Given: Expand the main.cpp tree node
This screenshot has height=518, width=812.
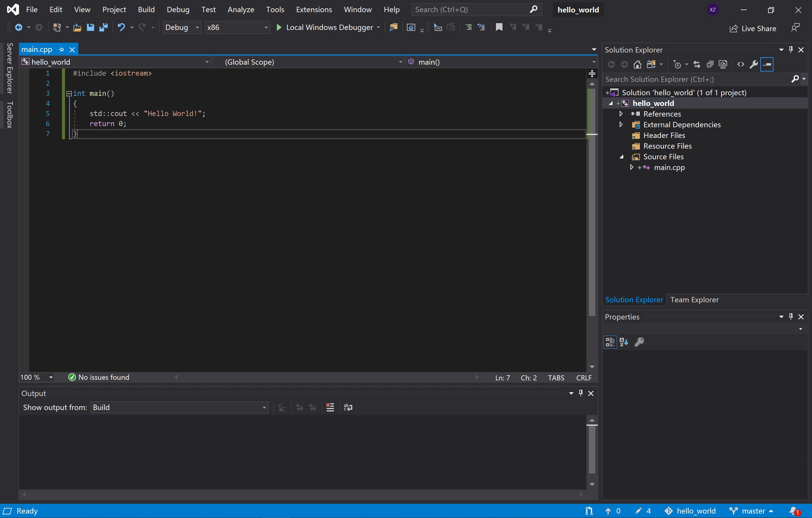Looking at the screenshot, I should click(x=632, y=168).
